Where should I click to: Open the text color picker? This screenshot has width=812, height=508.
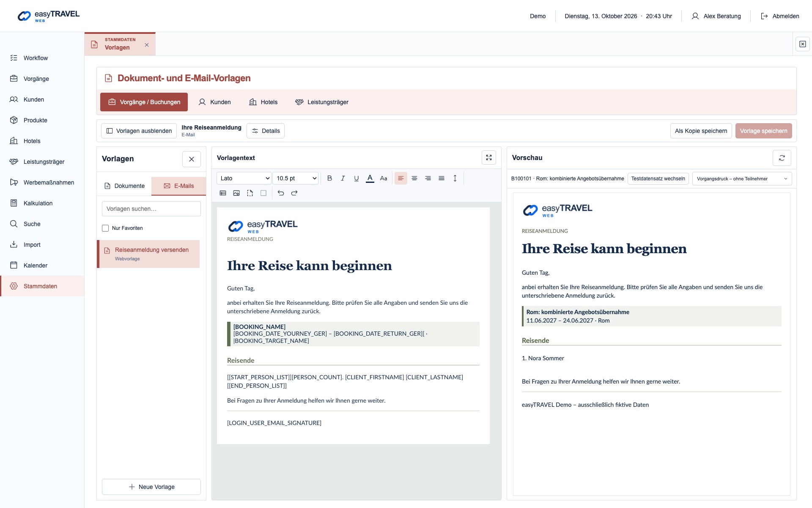click(370, 178)
